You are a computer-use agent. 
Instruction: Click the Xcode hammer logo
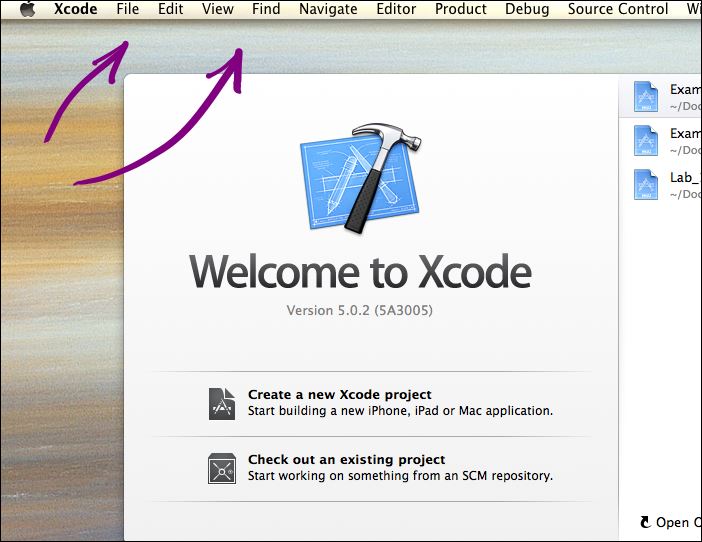[x=361, y=178]
